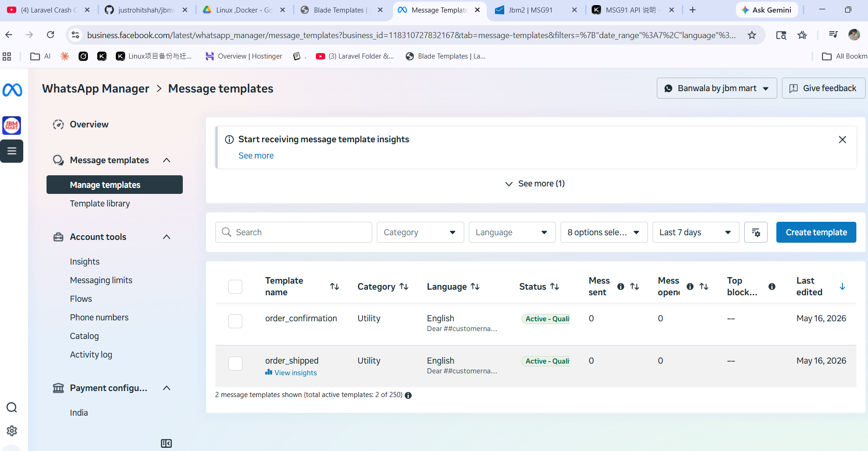Check the select-all templates header checkbox
The width and height of the screenshot is (868, 451).
(235, 287)
